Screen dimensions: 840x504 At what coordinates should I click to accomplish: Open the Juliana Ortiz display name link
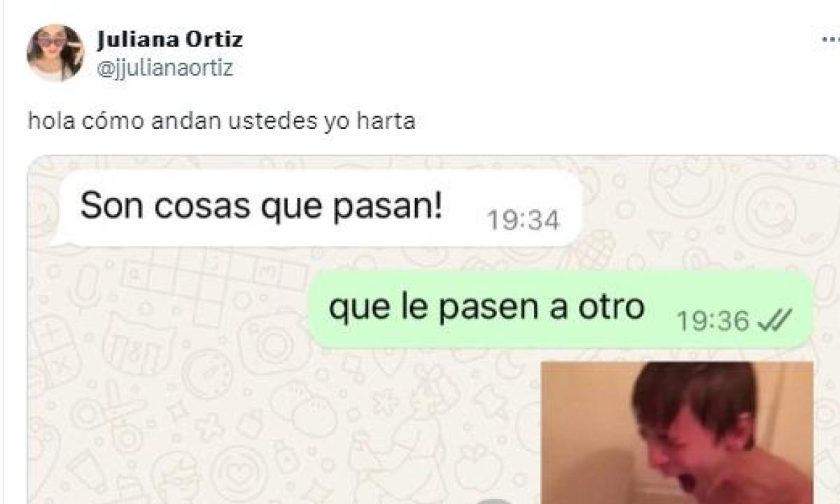pyautogui.click(x=170, y=39)
